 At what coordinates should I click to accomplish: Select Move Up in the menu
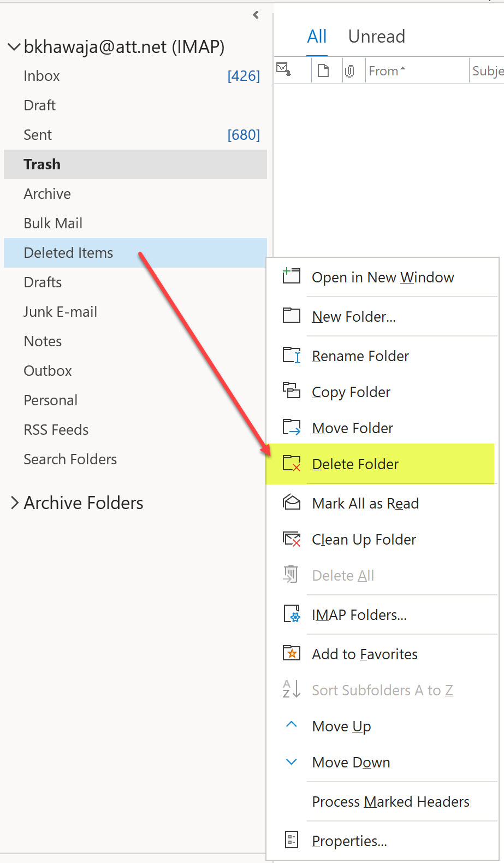(341, 726)
